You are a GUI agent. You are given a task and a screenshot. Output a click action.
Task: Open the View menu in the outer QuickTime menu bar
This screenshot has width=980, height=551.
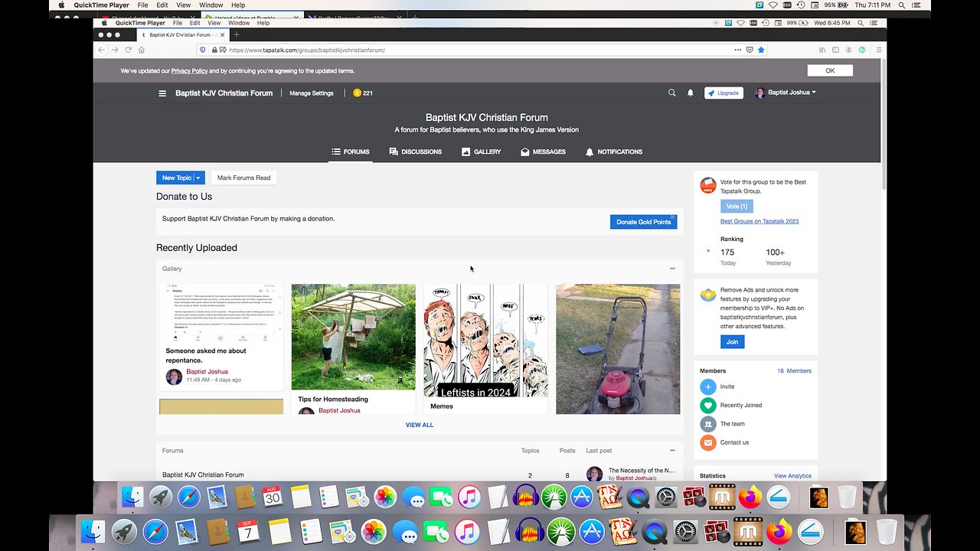[183, 5]
